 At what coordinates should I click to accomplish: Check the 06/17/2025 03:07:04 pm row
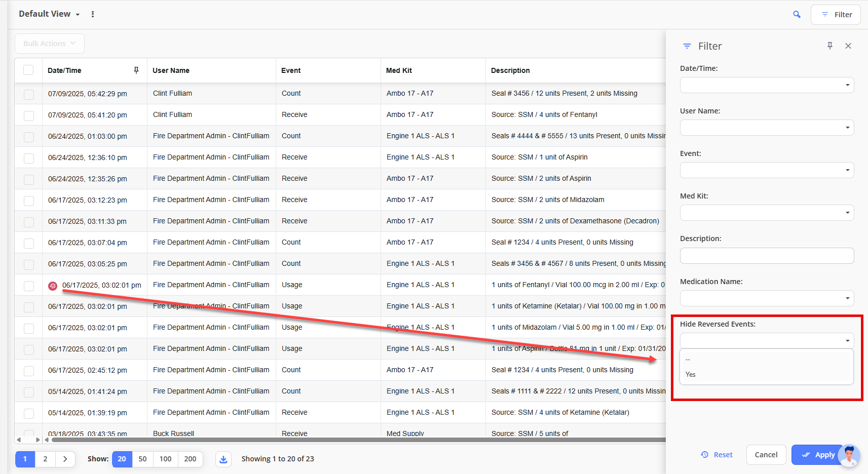(x=29, y=243)
